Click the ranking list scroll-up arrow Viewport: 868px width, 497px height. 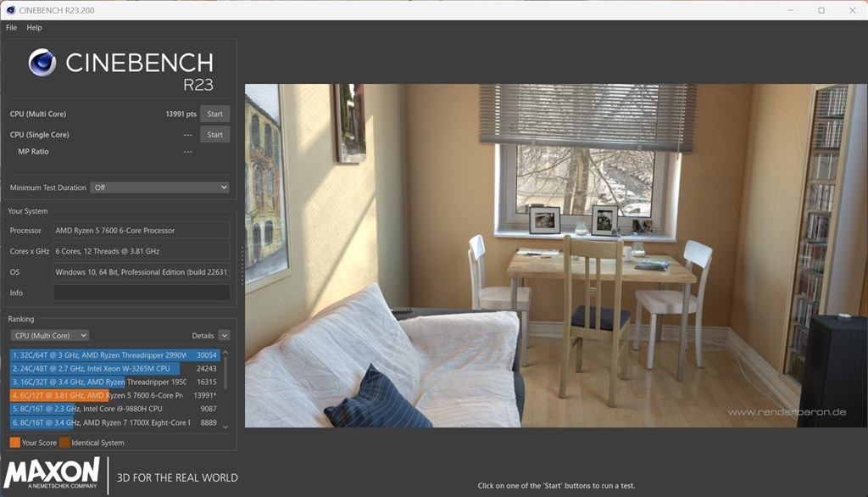pyautogui.click(x=225, y=352)
